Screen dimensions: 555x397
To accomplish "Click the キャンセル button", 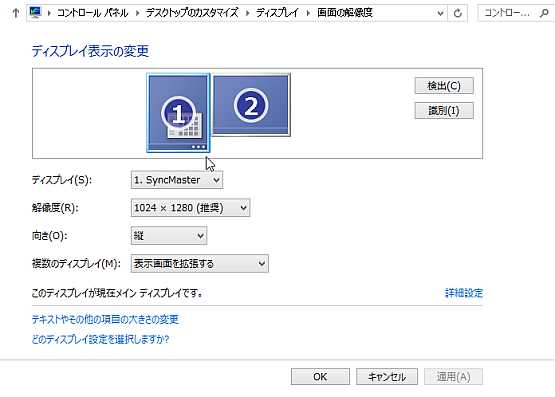I will pyautogui.click(x=387, y=376).
